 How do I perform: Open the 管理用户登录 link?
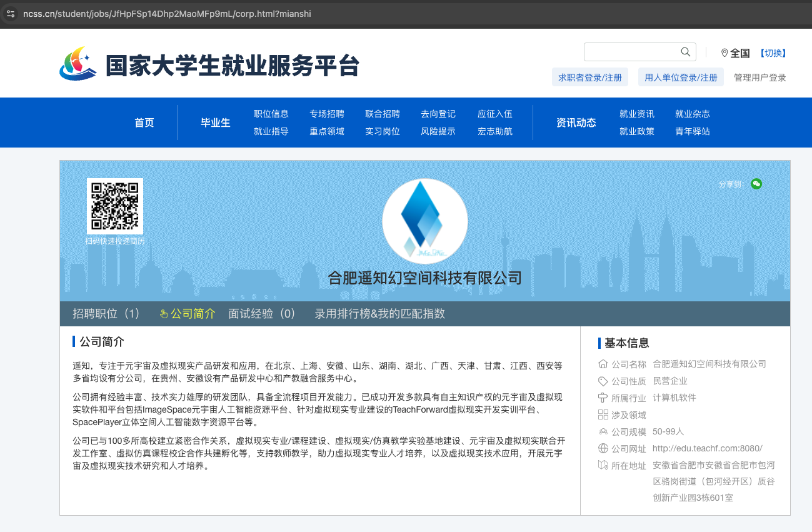pos(759,78)
